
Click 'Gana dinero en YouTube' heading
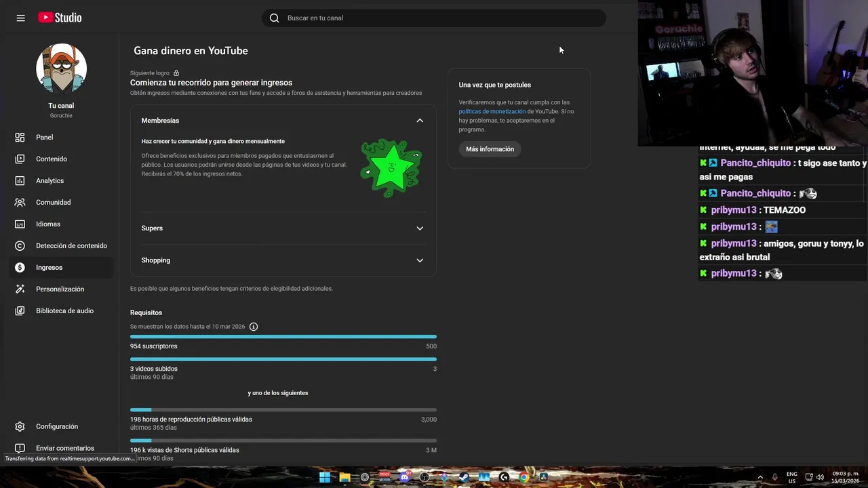point(191,51)
